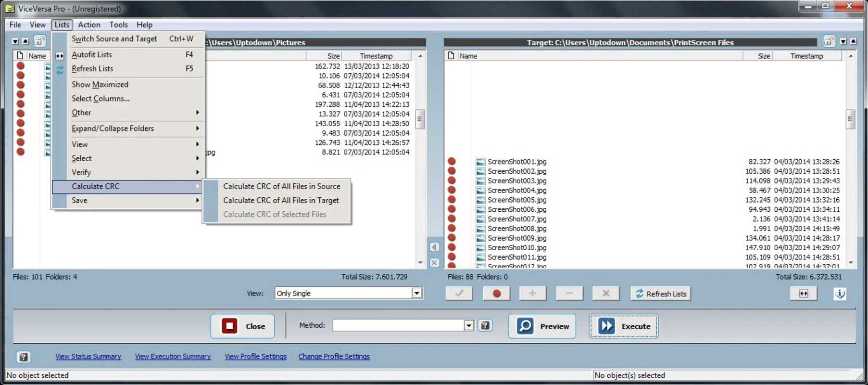
Task: Click the grayed checkmark action button
Action: (x=459, y=294)
